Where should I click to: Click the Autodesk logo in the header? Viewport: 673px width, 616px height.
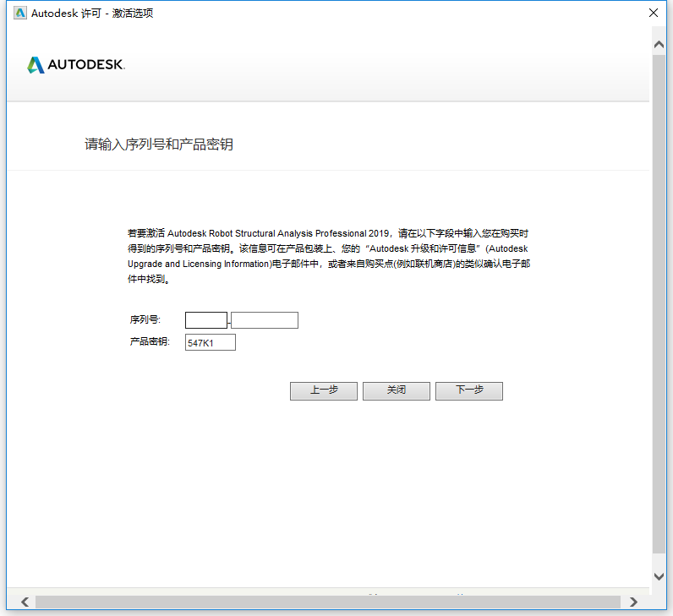pos(76,65)
